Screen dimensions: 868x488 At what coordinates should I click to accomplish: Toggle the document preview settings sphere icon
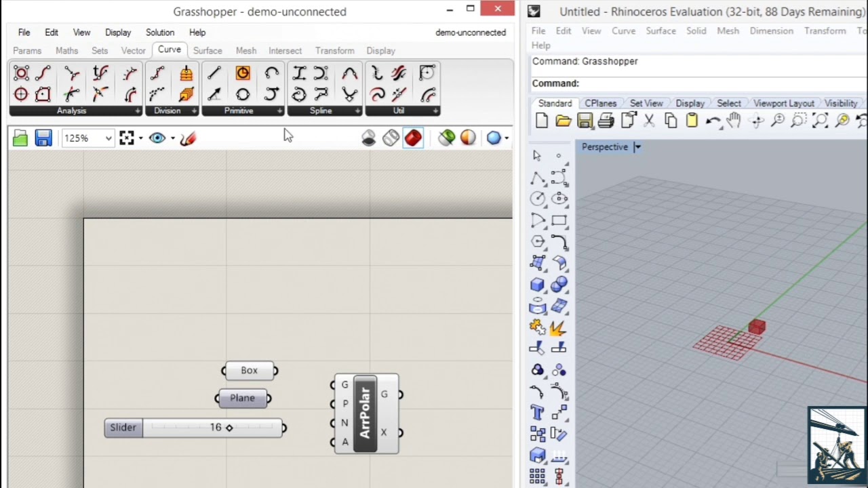(468, 138)
